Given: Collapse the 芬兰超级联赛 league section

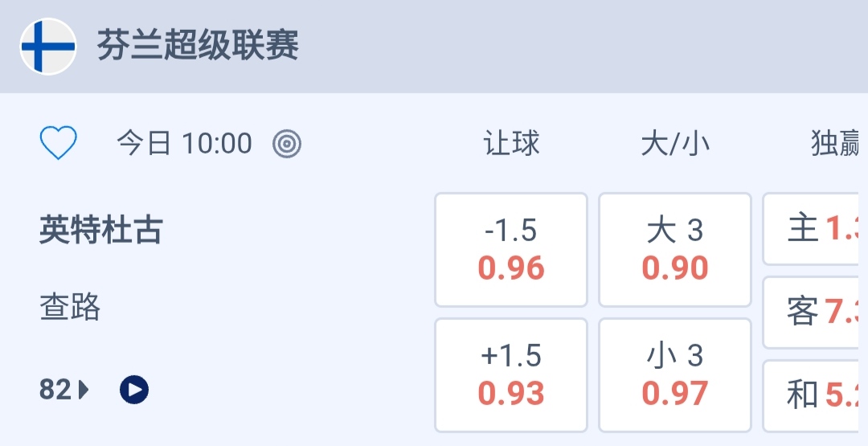Looking at the screenshot, I should (x=198, y=47).
